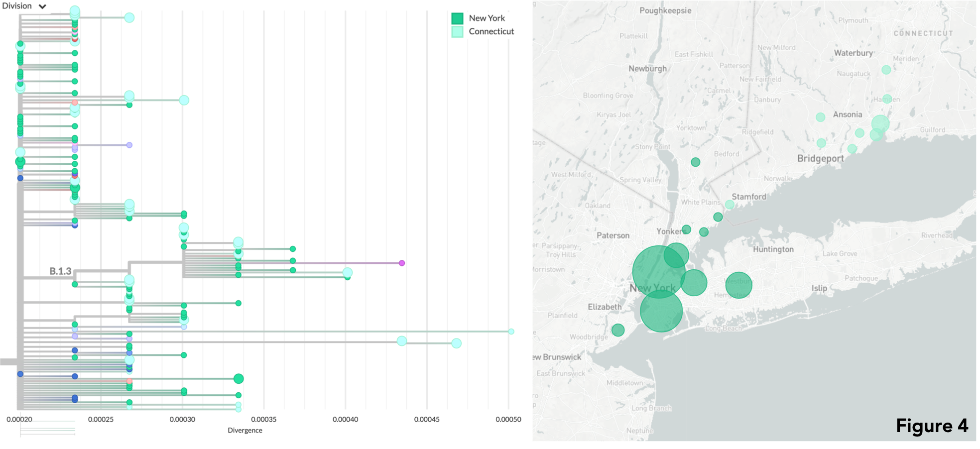Click the Connecticut node near 0.00047 divergence
The image size is (980, 449).
456,343
